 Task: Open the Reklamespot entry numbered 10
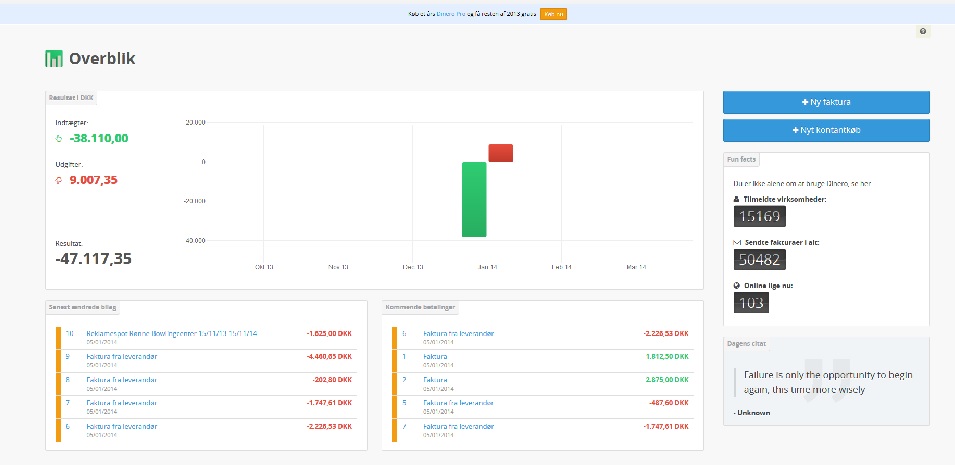tap(160, 333)
